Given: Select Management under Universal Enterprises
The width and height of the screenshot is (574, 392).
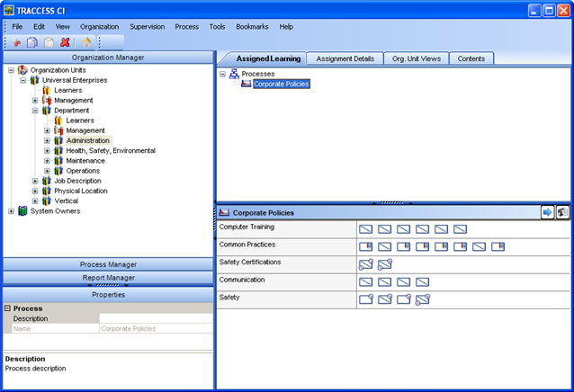Looking at the screenshot, I should [x=74, y=100].
